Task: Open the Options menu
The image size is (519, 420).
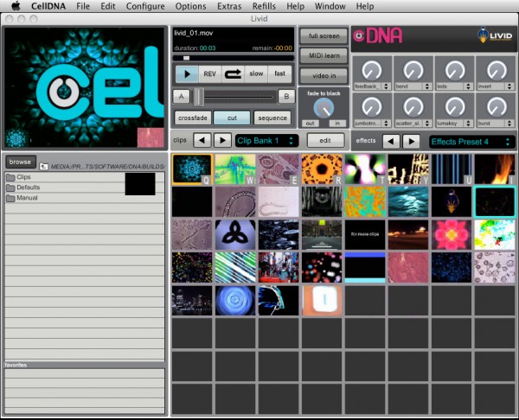Action: [190, 6]
